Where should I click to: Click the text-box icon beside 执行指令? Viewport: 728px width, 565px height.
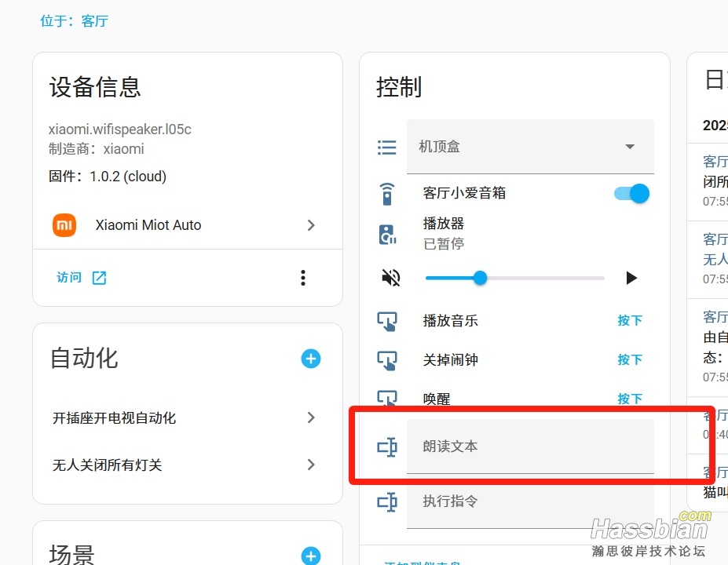pyautogui.click(x=386, y=502)
